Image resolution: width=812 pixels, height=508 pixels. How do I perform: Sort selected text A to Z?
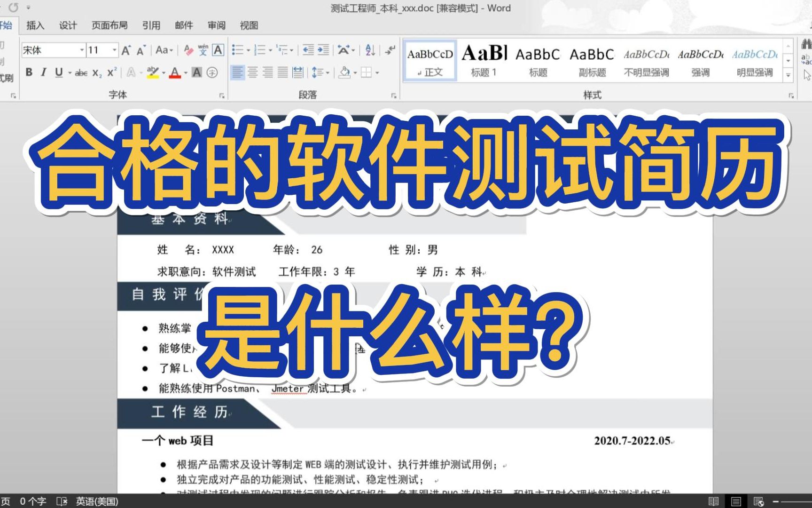pyautogui.click(x=370, y=50)
